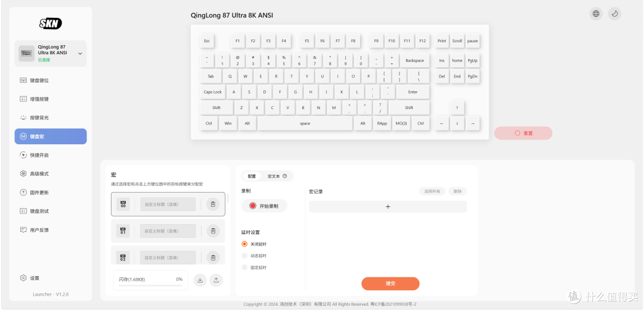Open the 键盘测试 keyboard test page
Viewport: 644px width, 310px height.
pos(51,211)
